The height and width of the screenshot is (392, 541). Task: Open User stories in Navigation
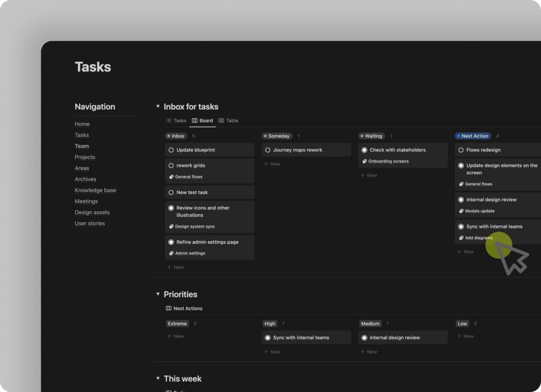[90, 223]
